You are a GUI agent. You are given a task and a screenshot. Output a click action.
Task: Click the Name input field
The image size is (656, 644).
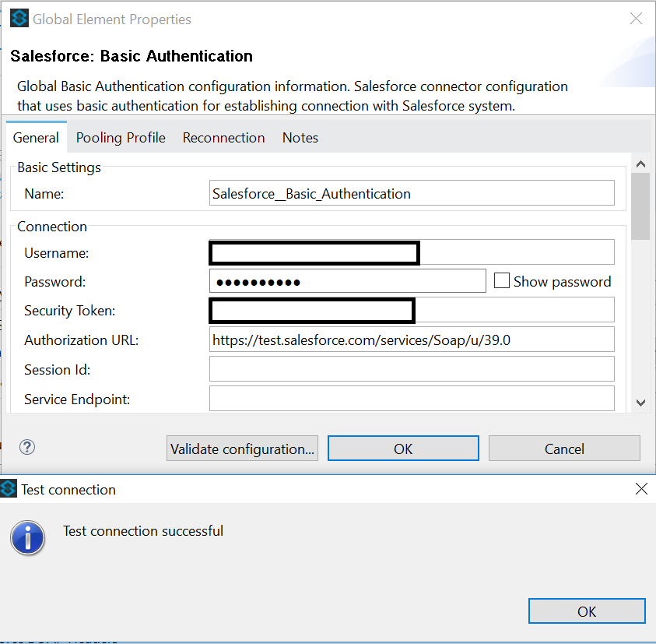[x=412, y=193]
